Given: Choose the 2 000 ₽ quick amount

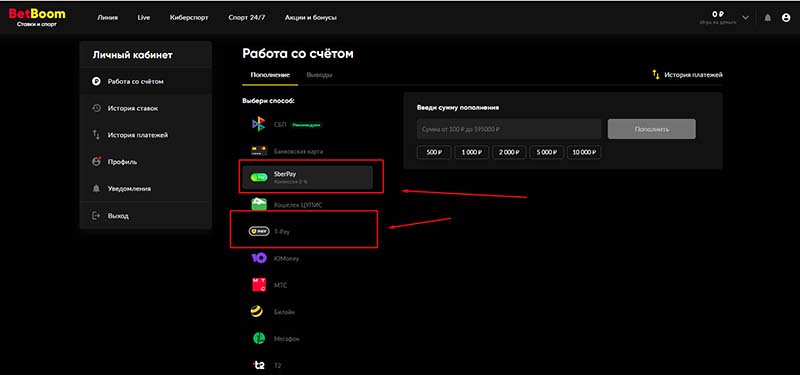Looking at the screenshot, I should coord(509,152).
